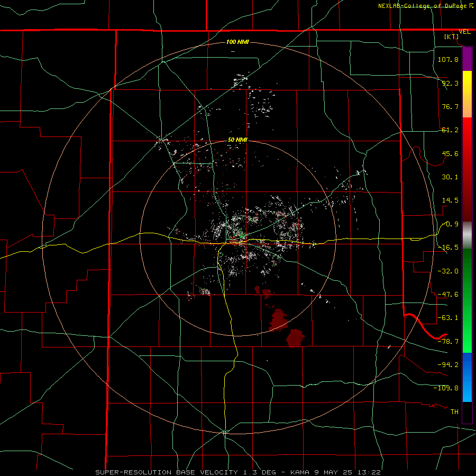
Task: Select the 61.2 legend value
Action: click(x=450, y=130)
